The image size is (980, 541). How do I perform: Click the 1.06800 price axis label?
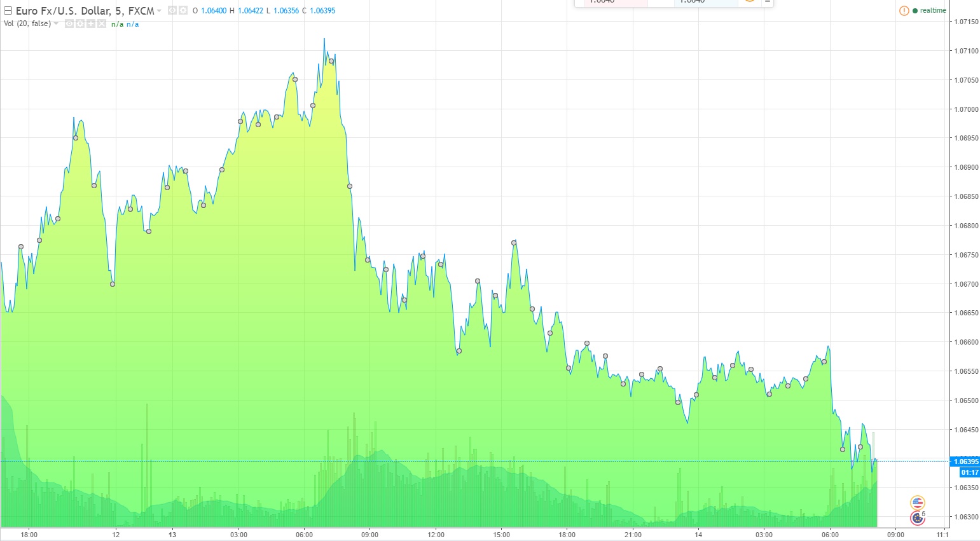[x=966, y=226]
